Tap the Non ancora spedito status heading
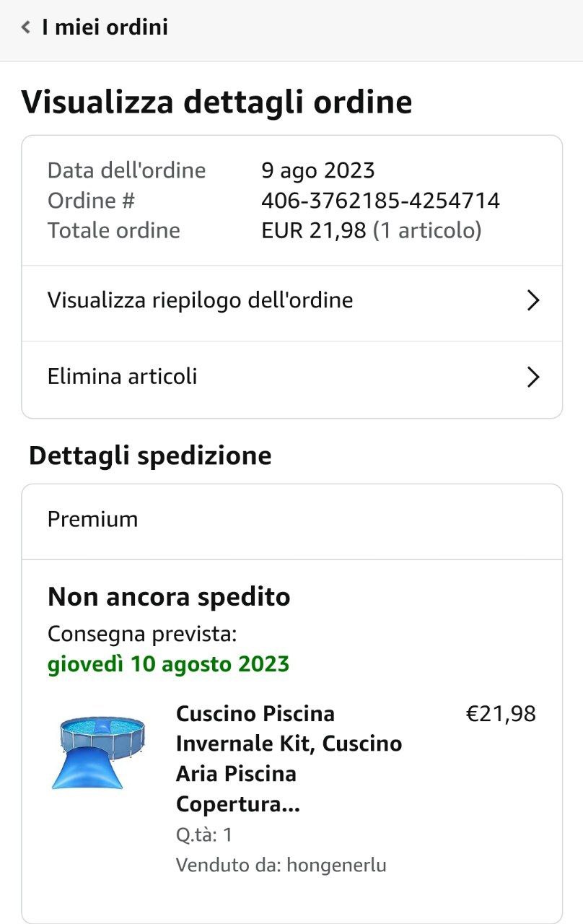Screen dimensions: 583x924 coord(169,597)
